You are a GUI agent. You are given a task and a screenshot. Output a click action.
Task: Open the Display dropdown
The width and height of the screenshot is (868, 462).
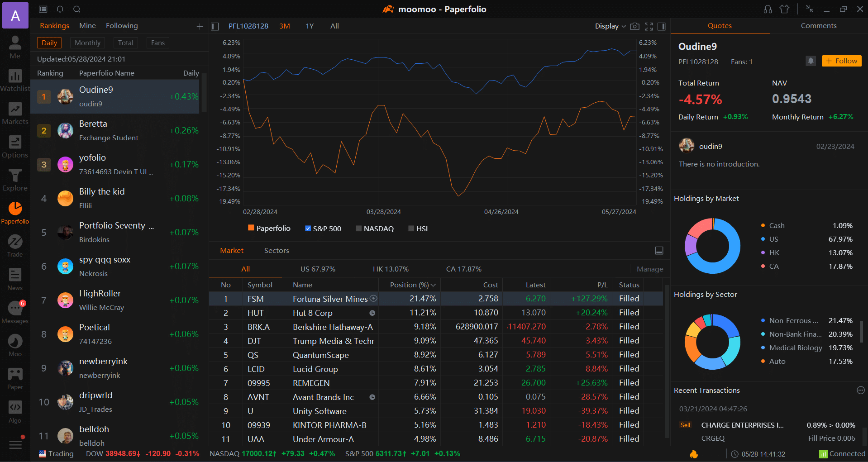(610, 26)
